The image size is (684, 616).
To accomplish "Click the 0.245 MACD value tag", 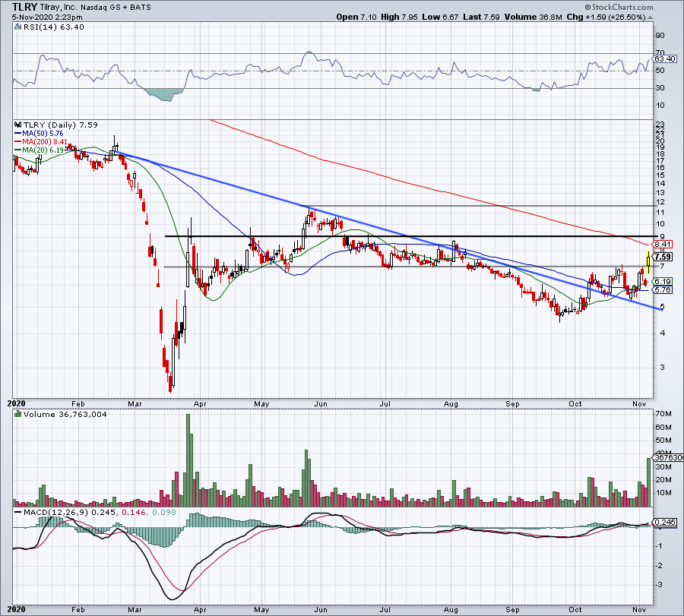I will 665,523.
